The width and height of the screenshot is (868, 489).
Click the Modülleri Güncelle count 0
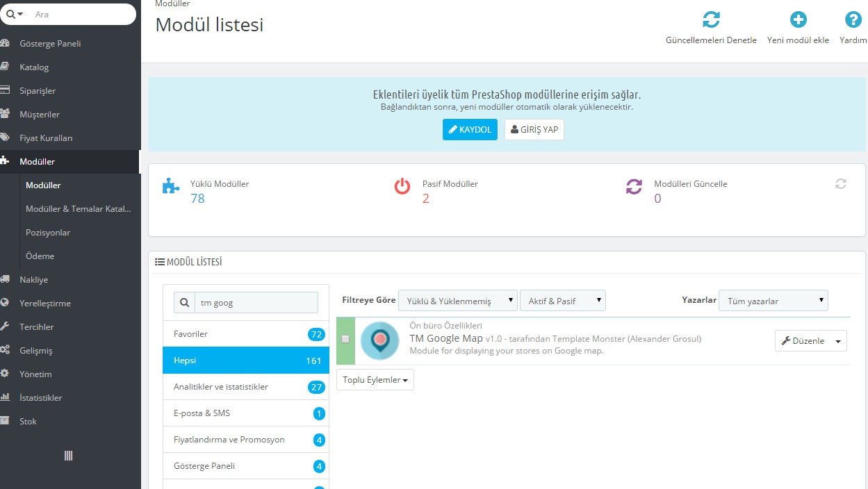[x=657, y=199]
